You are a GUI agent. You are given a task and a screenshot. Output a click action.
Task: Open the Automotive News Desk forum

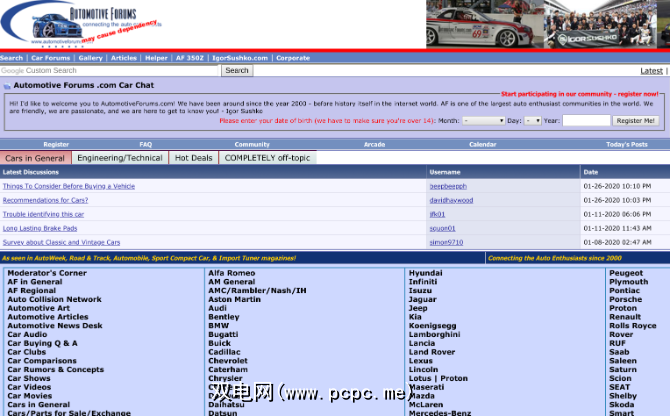(x=55, y=325)
